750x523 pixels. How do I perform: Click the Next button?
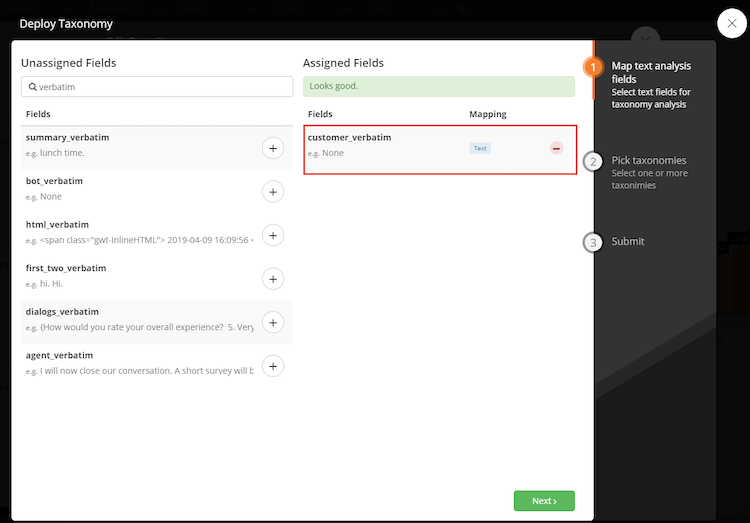coord(544,501)
